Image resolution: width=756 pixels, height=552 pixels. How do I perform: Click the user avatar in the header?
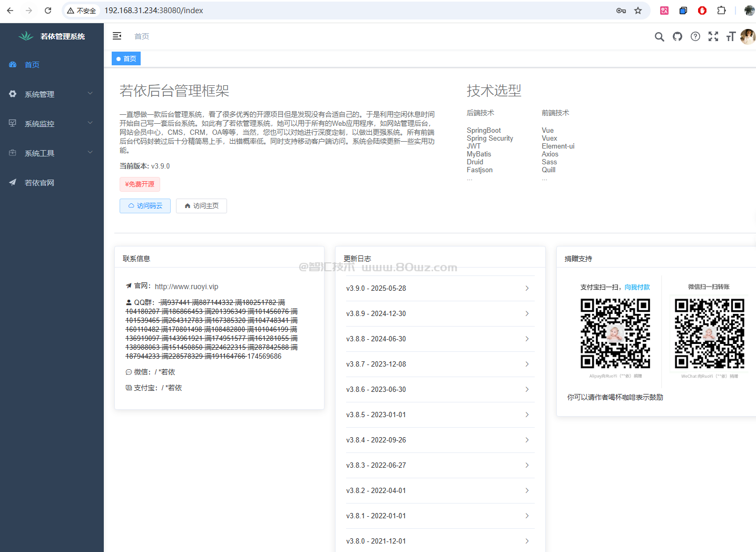747,36
